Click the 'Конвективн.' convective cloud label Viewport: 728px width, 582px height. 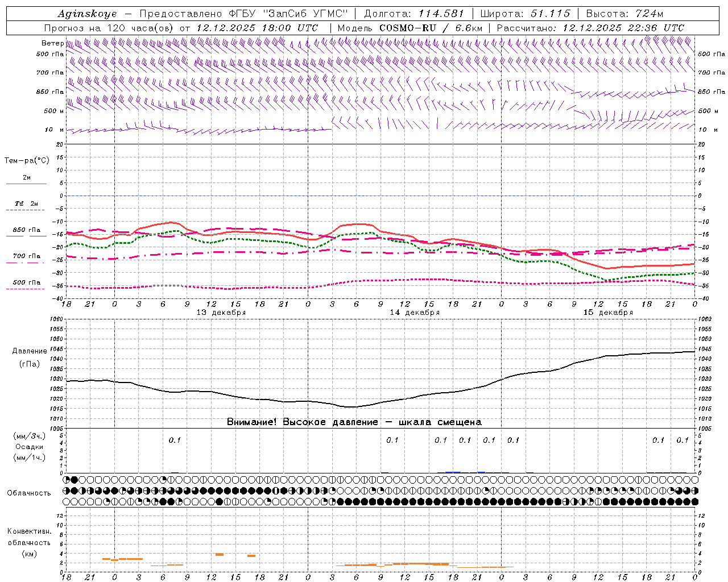click(x=29, y=531)
